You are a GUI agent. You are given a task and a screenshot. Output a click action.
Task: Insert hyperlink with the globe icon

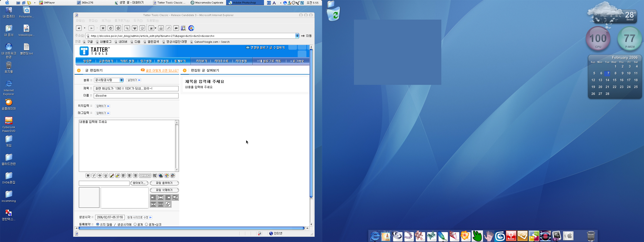(x=161, y=176)
